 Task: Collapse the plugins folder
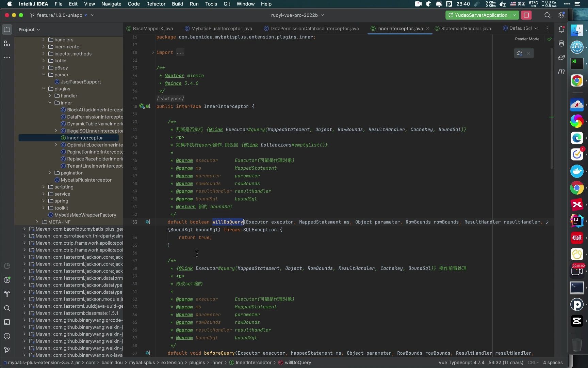coord(44,89)
